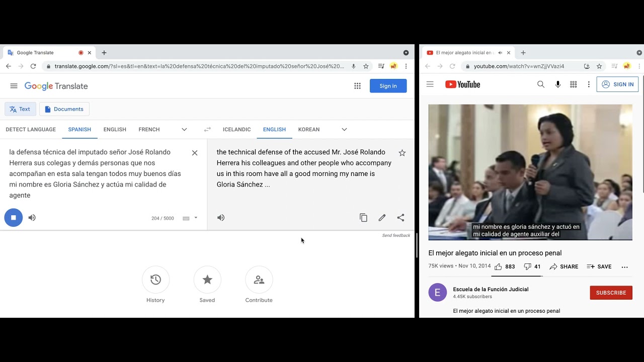Click the Translate window address bar
Screen dimensions: 644x362
click(199, 66)
